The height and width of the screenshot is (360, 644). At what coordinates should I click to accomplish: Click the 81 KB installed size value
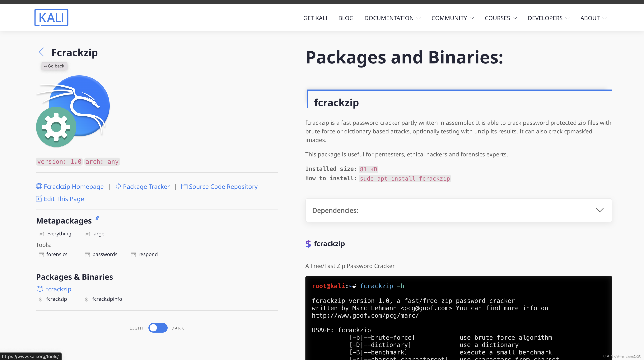point(368,169)
